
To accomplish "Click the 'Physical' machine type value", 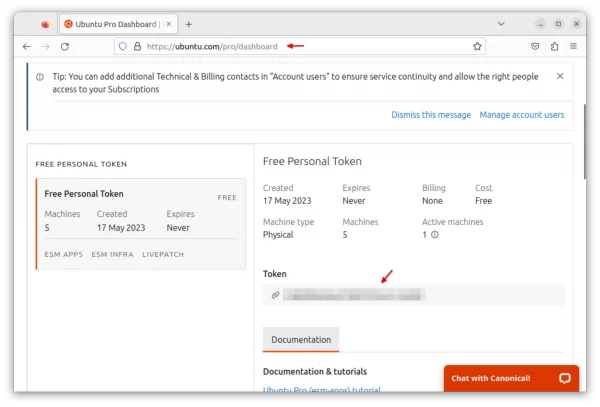I will tap(278, 235).
